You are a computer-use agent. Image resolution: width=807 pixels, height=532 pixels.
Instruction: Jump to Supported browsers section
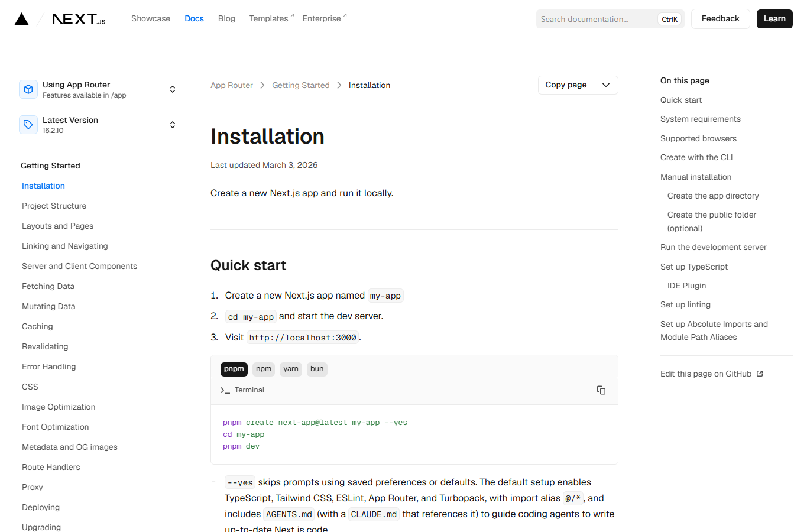pyautogui.click(x=699, y=138)
